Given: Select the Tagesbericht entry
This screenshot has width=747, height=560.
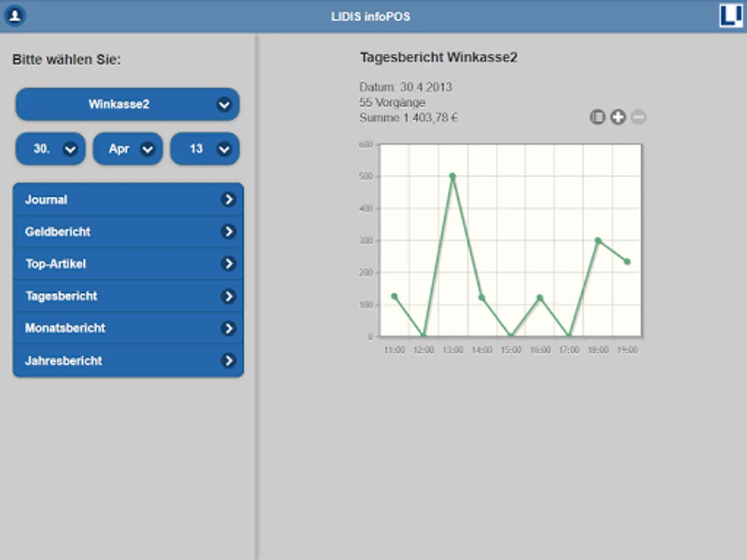Looking at the screenshot, I should tap(128, 296).
